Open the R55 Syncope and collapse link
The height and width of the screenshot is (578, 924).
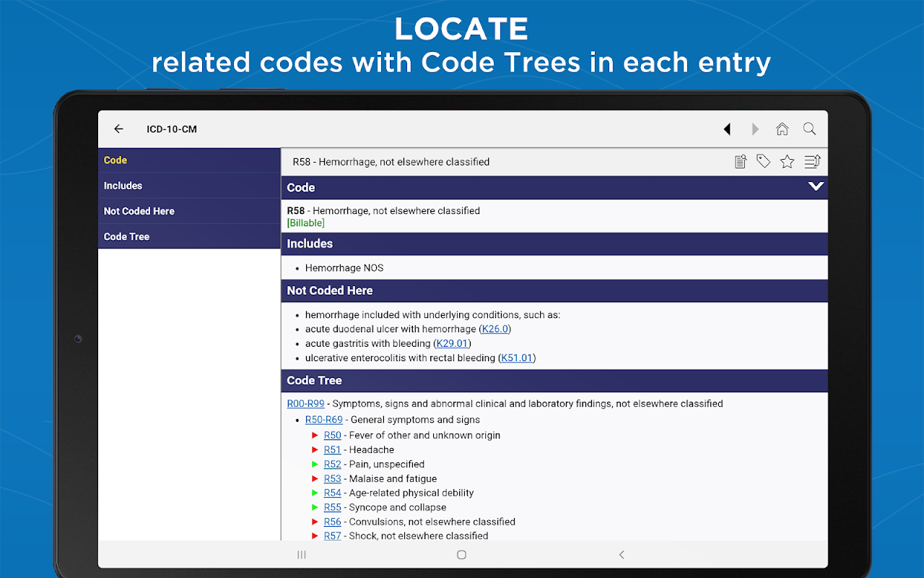click(x=333, y=508)
